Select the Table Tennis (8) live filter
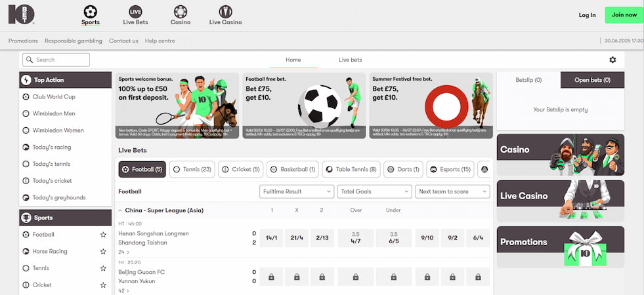The image size is (644, 295). [x=351, y=169]
